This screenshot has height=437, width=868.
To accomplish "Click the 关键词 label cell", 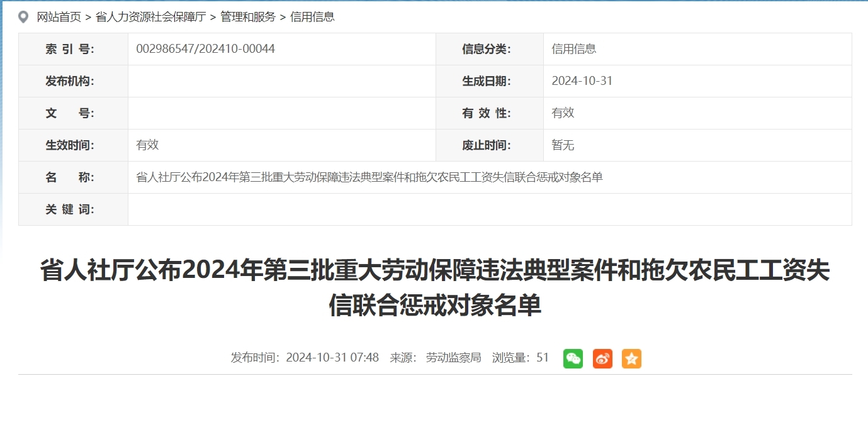I will tap(73, 209).
